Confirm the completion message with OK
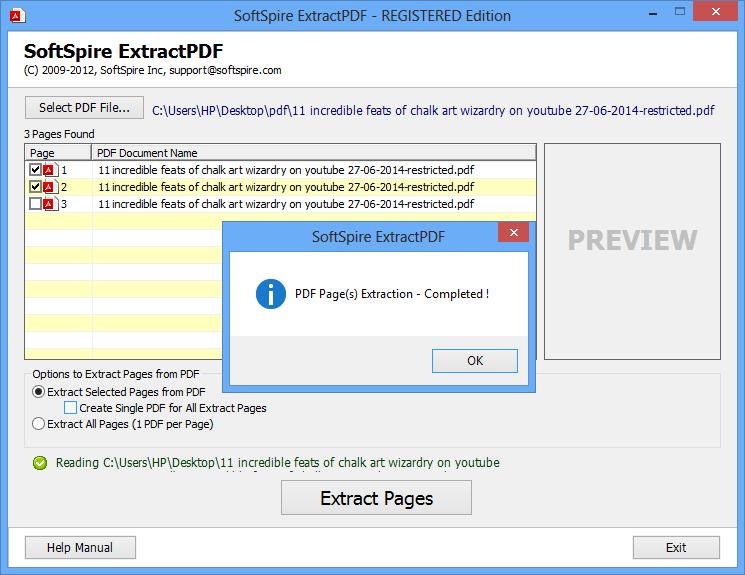Screen dimensions: 745x575 (x=475, y=361)
